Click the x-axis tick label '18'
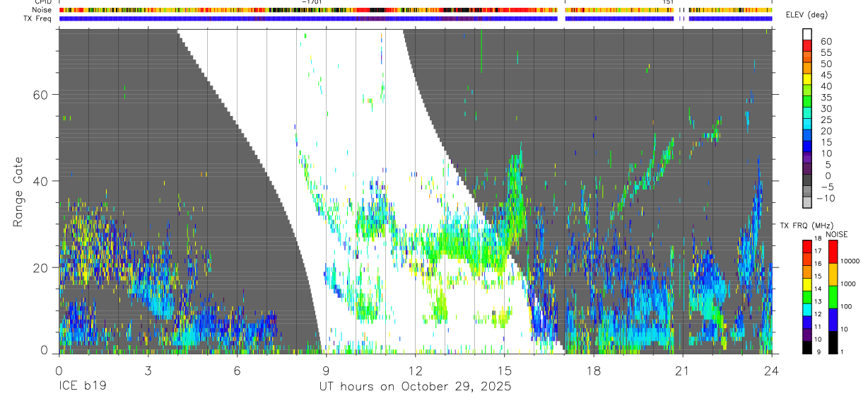Viewport: 868px width, 401px height. [594, 371]
